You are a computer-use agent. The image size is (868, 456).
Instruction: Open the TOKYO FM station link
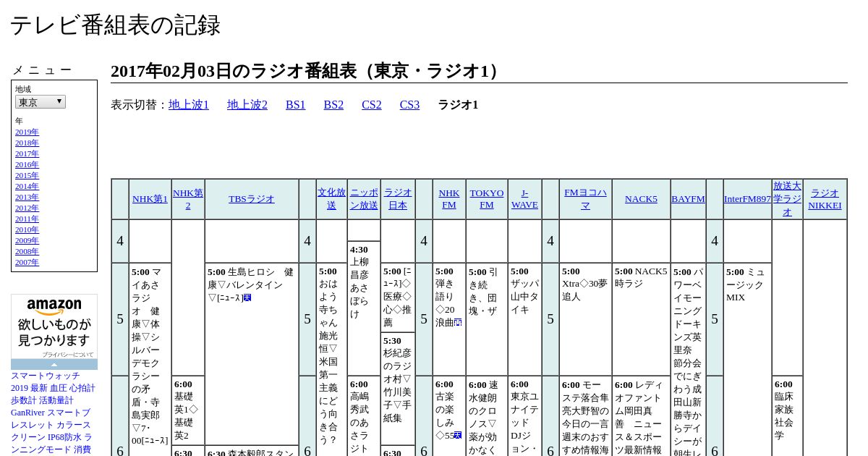point(487,199)
